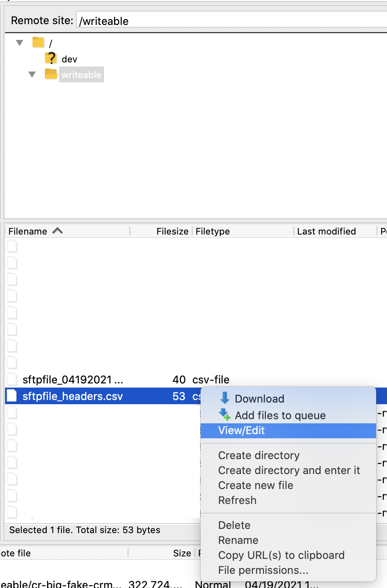Click the dev folder question mark icon
This screenshot has width=387, height=588.
(51, 58)
